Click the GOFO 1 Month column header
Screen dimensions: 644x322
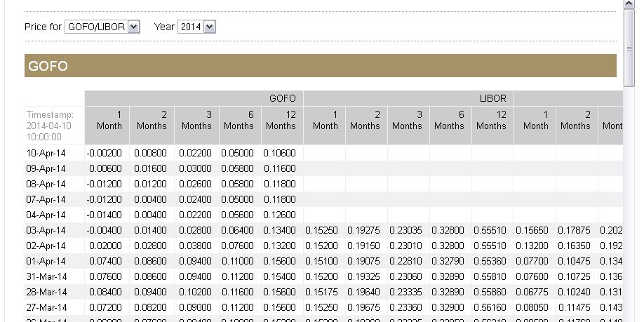pos(107,126)
